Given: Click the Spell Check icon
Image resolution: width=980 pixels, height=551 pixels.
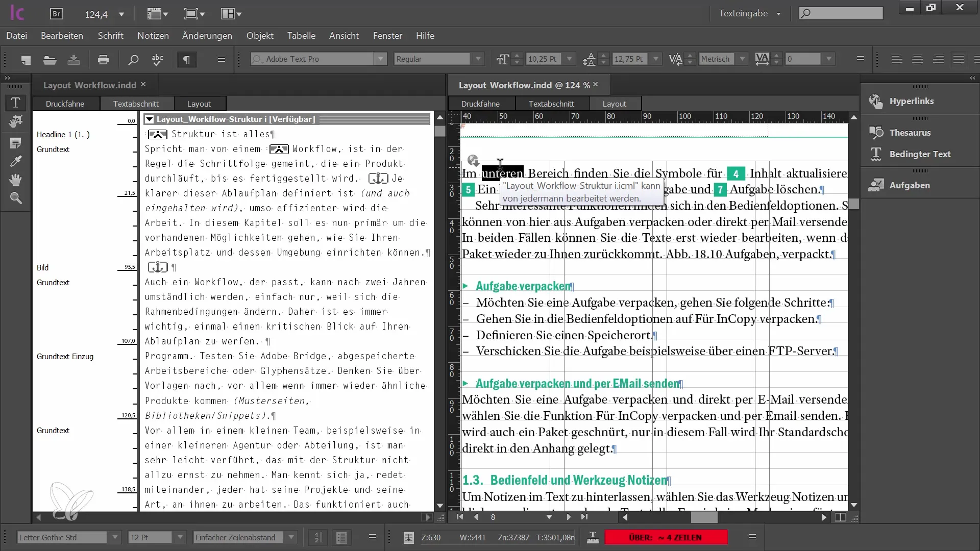Looking at the screenshot, I should 157,60.
